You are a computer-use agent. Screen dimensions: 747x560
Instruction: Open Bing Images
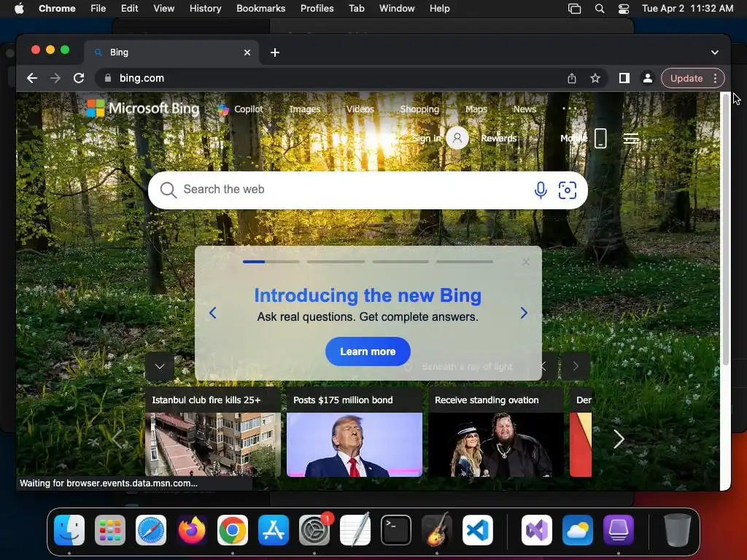point(305,109)
